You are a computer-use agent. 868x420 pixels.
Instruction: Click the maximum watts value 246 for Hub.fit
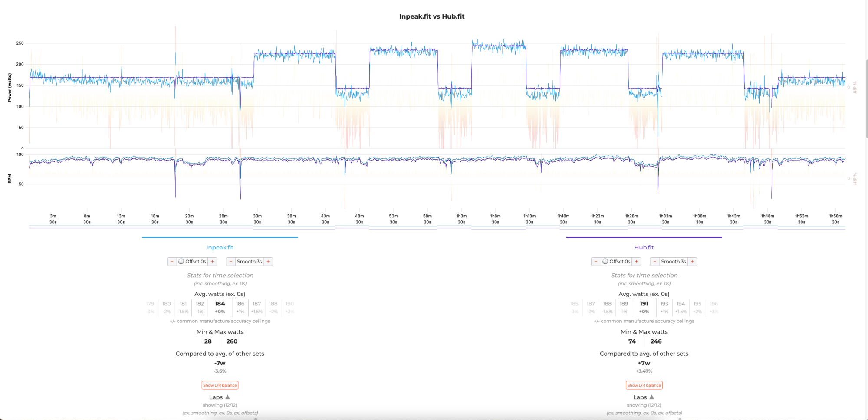pyautogui.click(x=656, y=342)
